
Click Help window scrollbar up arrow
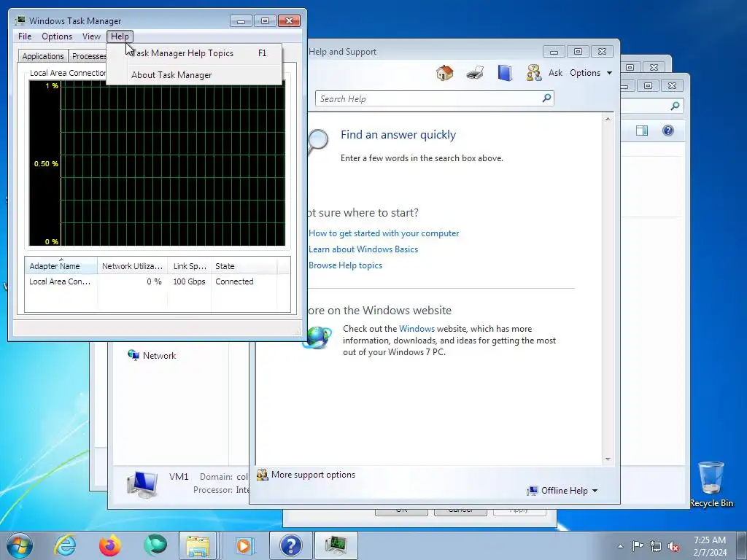click(608, 119)
